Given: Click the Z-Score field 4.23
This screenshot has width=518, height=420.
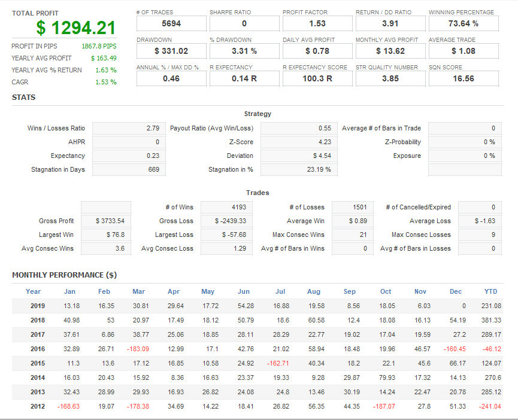Looking at the screenshot, I should pos(299,142).
